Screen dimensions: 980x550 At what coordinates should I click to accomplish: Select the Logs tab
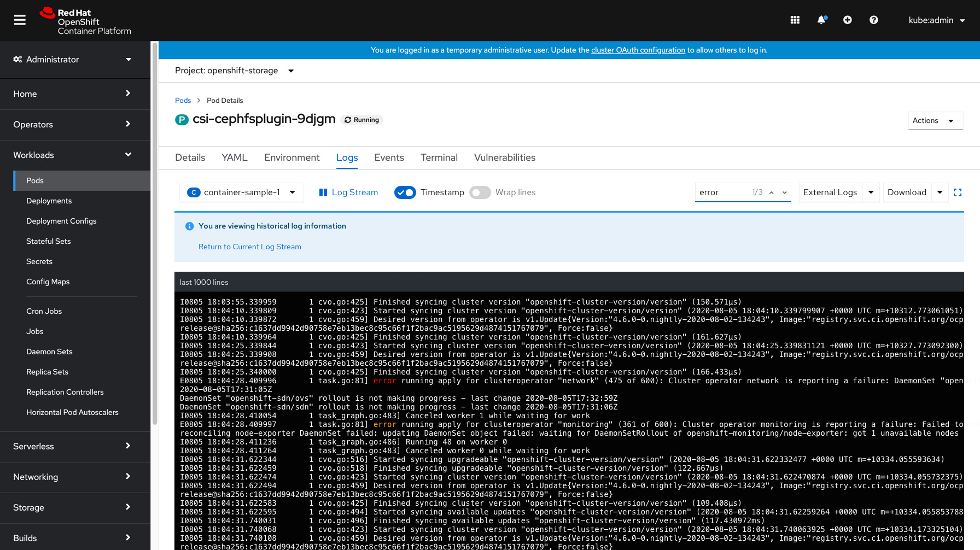347,157
